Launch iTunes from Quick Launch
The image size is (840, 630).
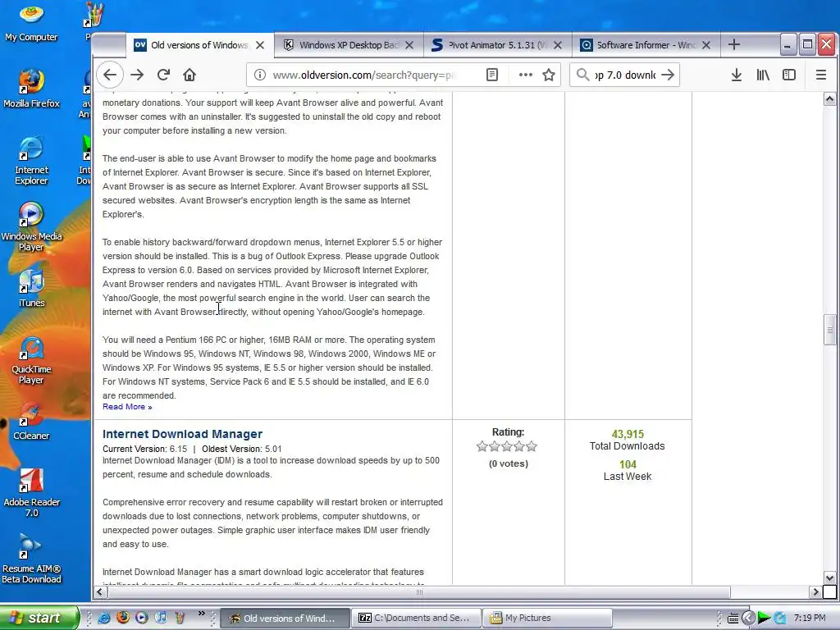pyautogui.click(x=160, y=618)
